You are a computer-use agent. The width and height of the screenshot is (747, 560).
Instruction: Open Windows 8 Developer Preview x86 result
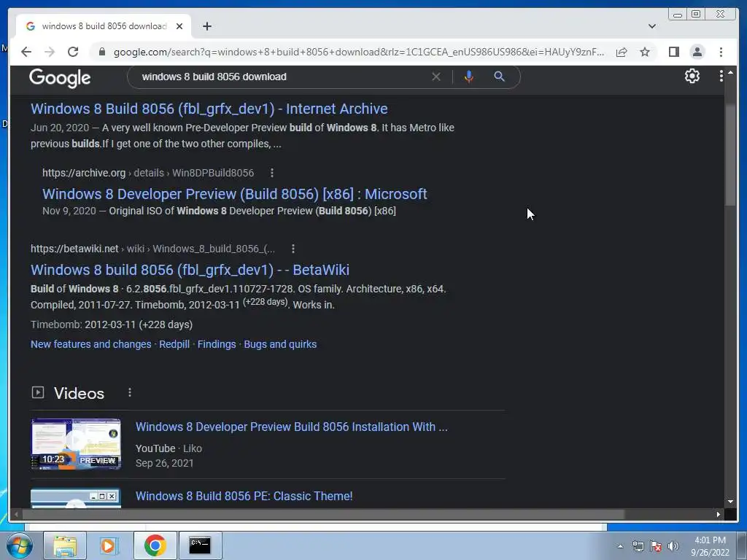pyautogui.click(x=234, y=194)
